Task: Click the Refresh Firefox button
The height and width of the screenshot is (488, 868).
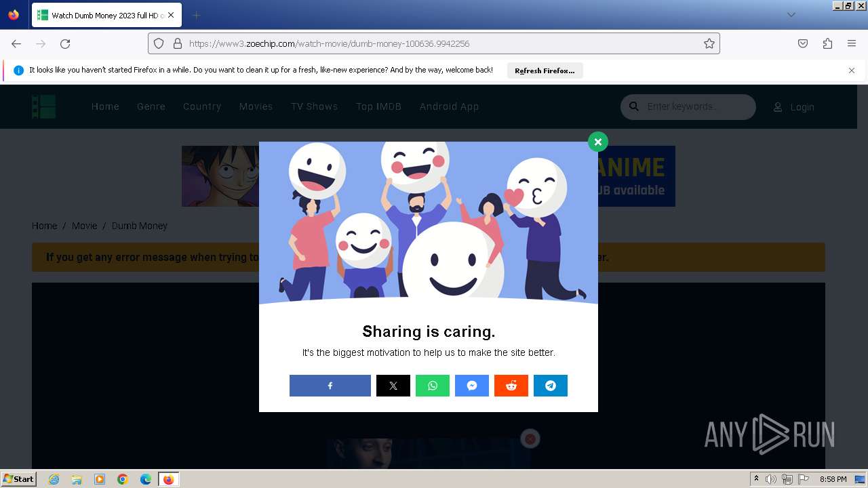Action: (x=545, y=70)
